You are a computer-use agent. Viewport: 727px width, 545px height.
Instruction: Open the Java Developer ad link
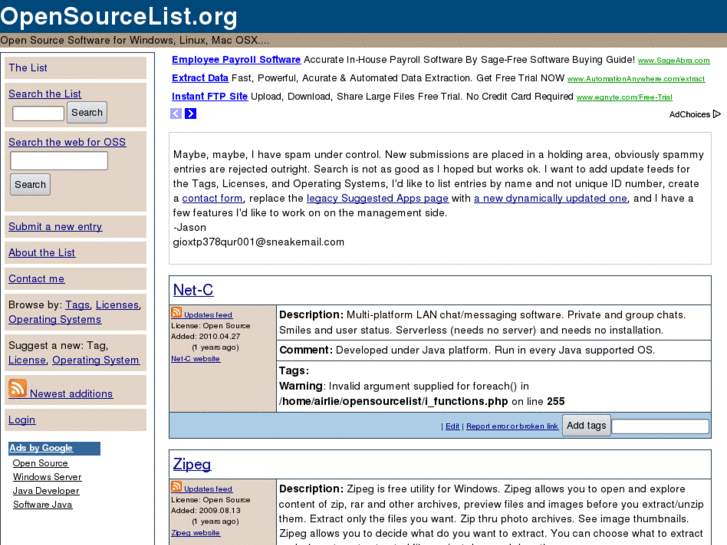click(x=46, y=491)
